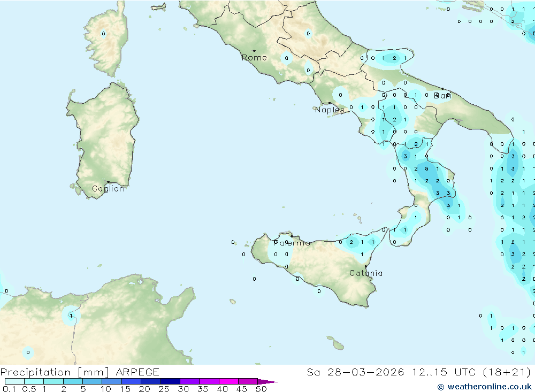Screen dimensions: 535x392
Task: Click the Bari city label
Action: click(x=442, y=96)
